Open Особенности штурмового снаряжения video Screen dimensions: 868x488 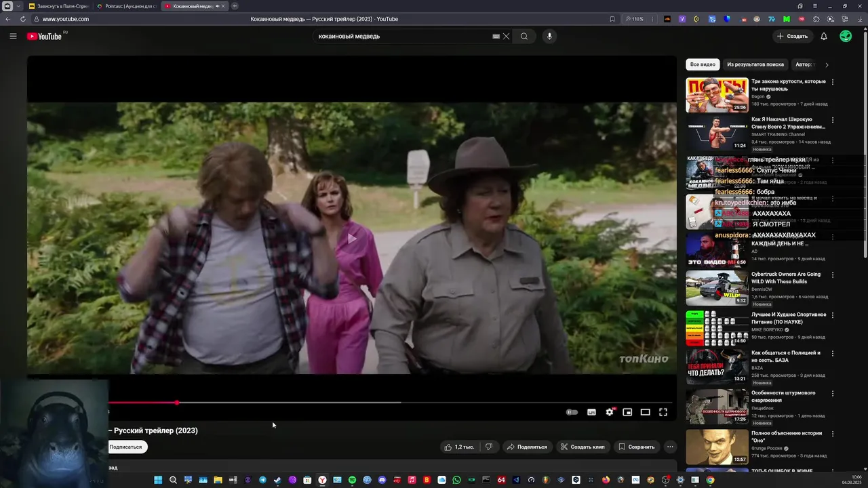point(717,406)
